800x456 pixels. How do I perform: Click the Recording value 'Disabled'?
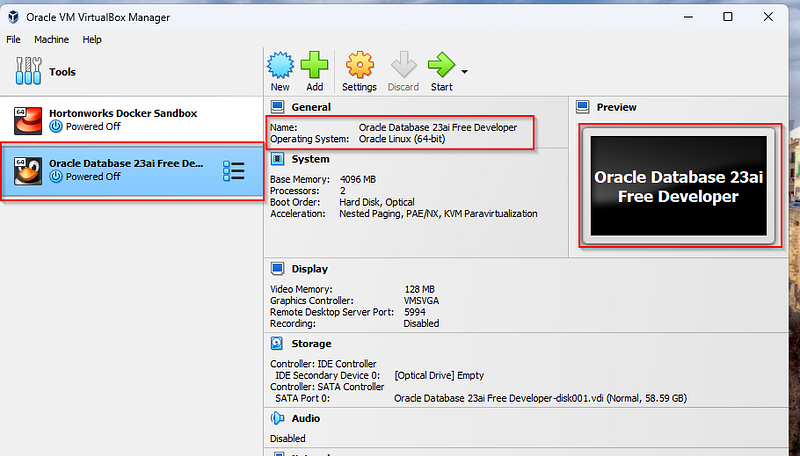click(x=421, y=323)
